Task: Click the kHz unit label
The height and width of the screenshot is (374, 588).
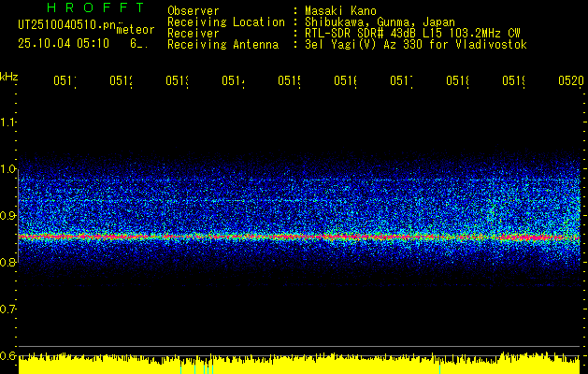Action: [x=9, y=76]
